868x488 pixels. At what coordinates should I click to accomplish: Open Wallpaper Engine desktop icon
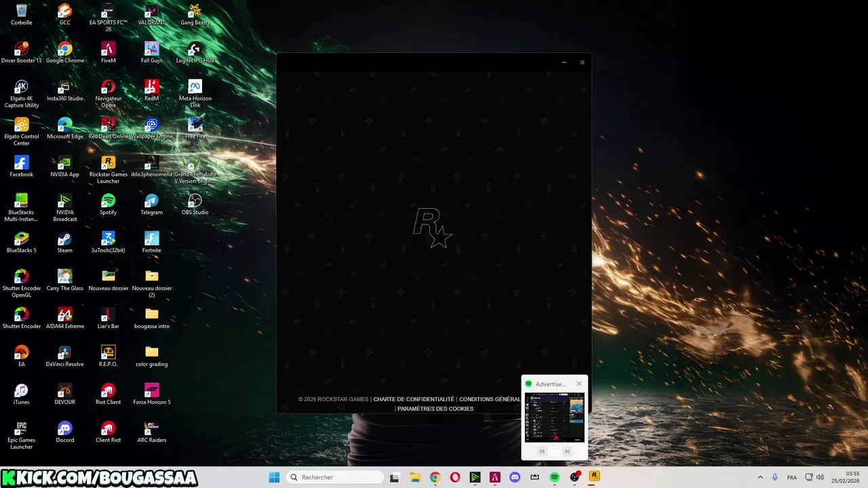152,128
